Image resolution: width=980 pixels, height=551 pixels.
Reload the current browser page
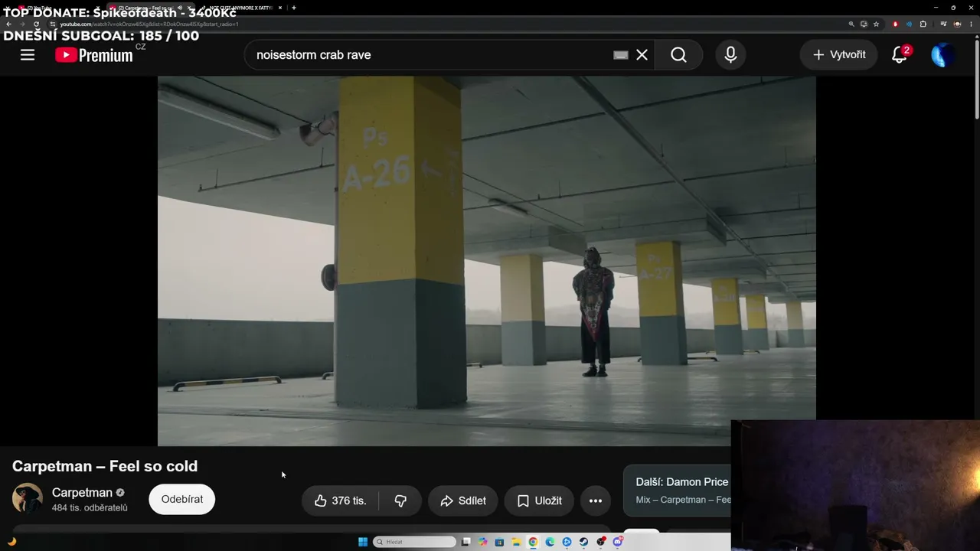point(36,24)
